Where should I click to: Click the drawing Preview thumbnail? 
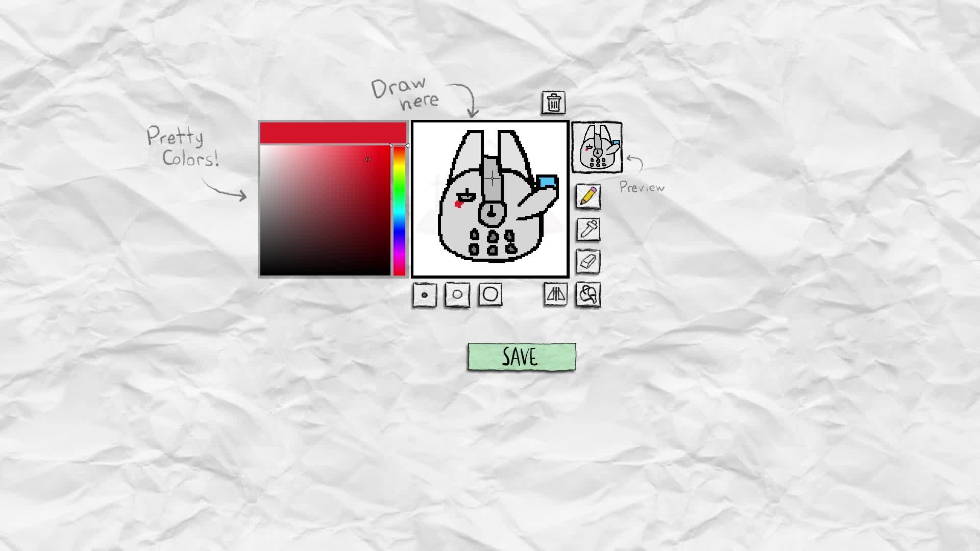coord(597,147)
